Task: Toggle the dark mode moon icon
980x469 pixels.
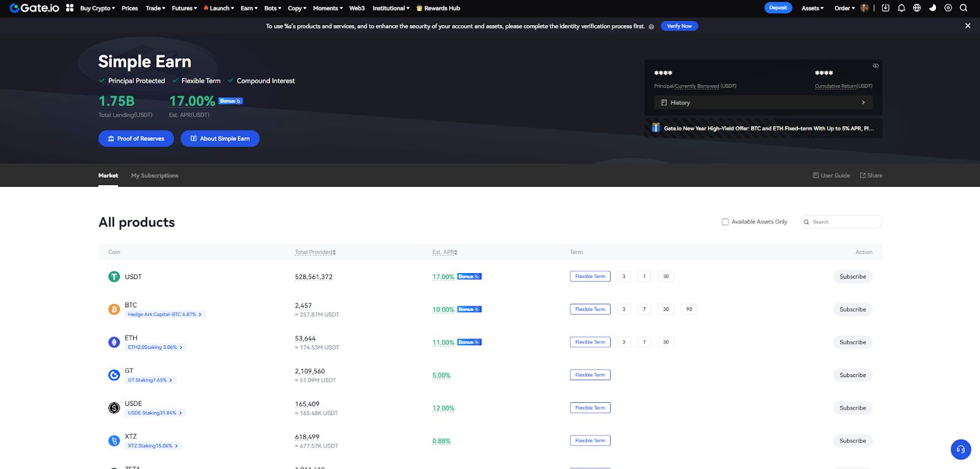Action: pyautogui.click(x=932, y=8)
